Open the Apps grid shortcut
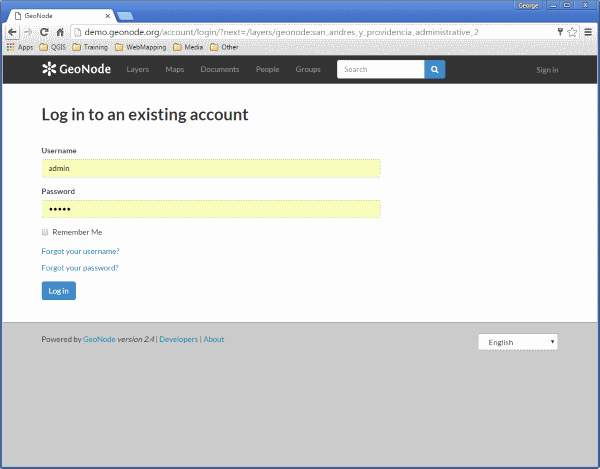 pos(20,47)
